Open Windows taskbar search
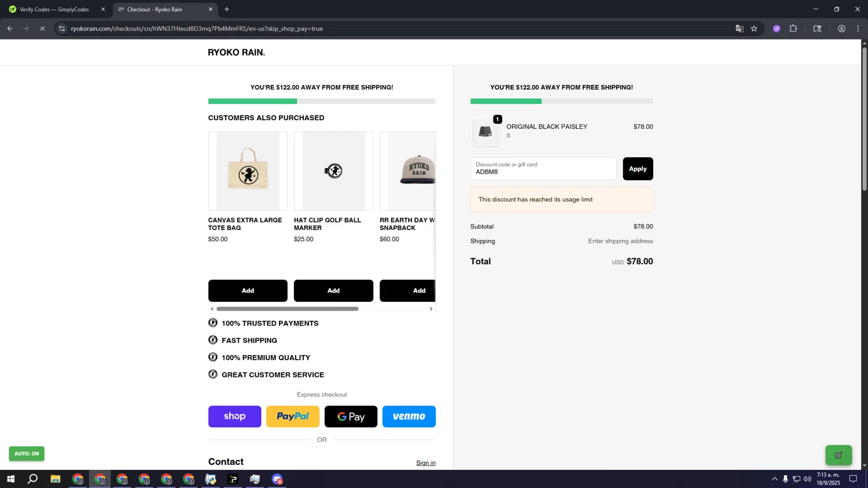The image size is (868, 488). (x=33, y=479)
